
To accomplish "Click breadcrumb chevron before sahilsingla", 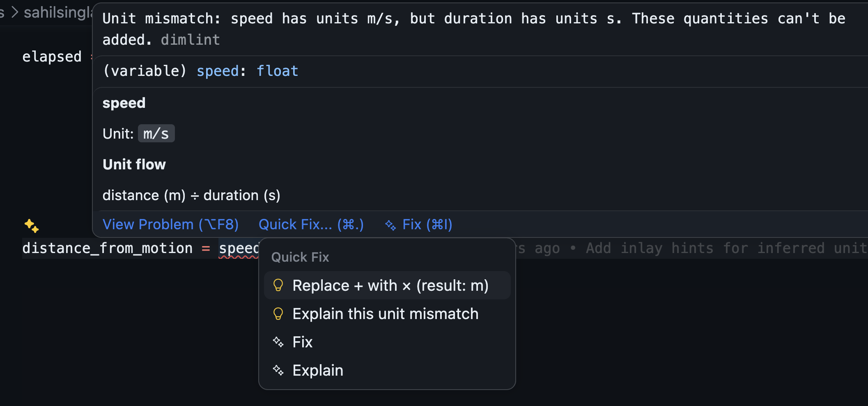I will pos(15,12).
